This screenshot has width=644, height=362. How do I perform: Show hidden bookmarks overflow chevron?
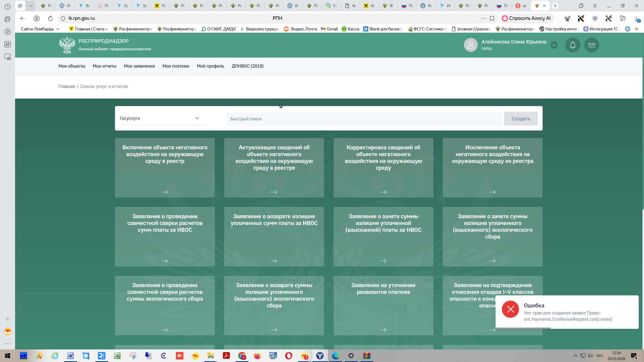coord(637,29)
